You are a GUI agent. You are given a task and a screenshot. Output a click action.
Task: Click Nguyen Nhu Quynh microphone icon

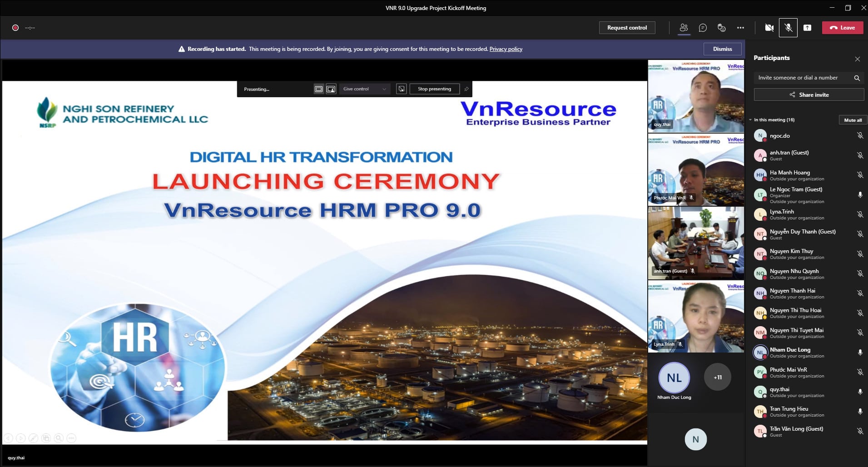(x=860, y=273)
